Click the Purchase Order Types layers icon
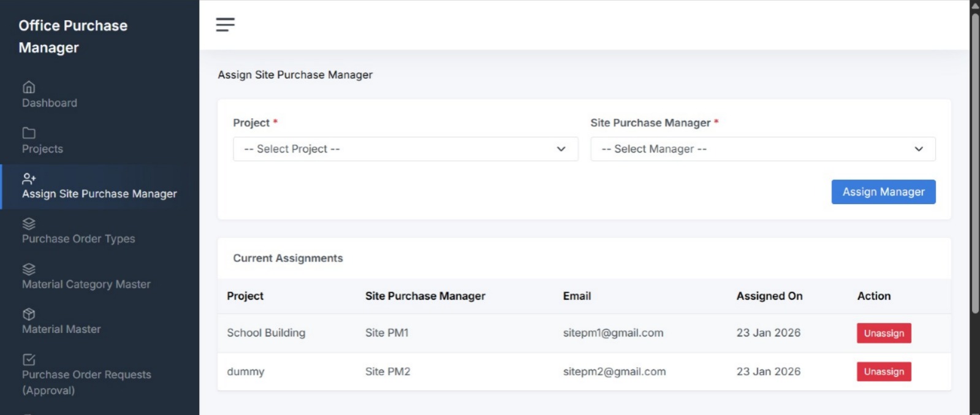The height and width of the screenshot is (415, 980). (x=29, y=224)
